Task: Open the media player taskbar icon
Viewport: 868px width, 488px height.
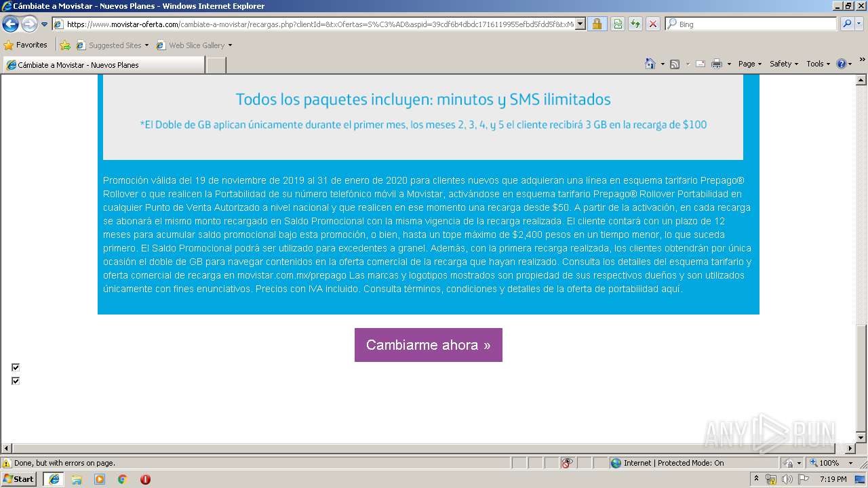Action: pyautogui.click(x=100, y=479)
